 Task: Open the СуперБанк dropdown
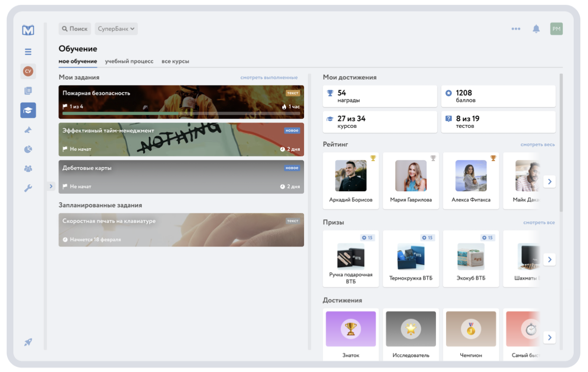pos(116,29)
